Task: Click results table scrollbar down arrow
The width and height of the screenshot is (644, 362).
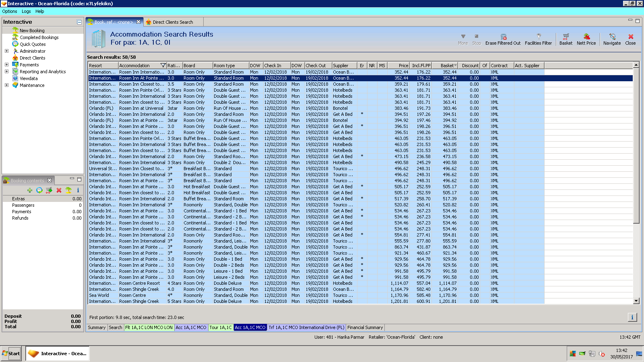Action: point(636,301)
